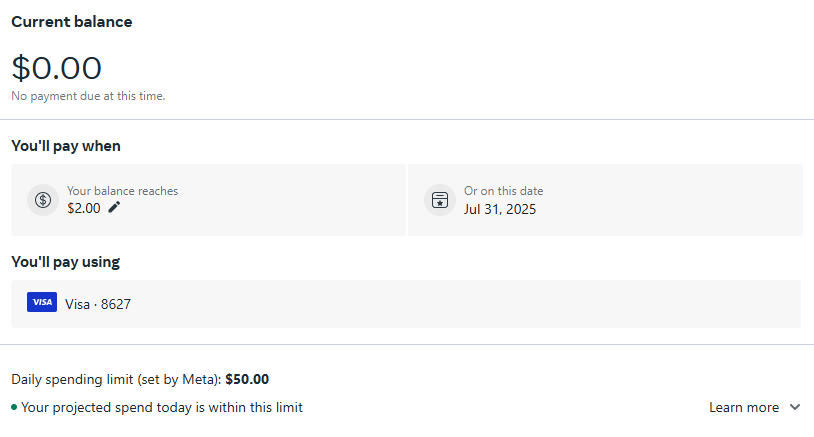The height and width of the screenshot is (437, 814).
Task: Click the "Or on this date" label
Action: (x=503, y=190)
